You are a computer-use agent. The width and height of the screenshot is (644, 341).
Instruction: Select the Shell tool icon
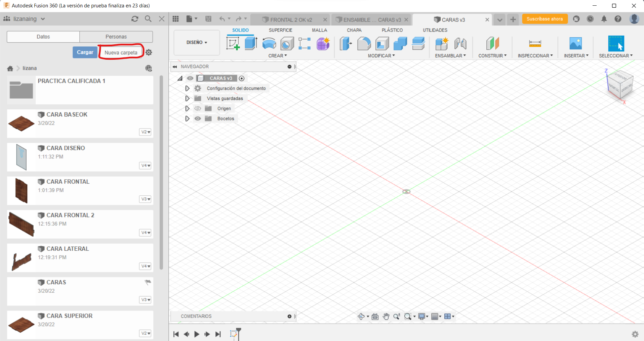382,44
